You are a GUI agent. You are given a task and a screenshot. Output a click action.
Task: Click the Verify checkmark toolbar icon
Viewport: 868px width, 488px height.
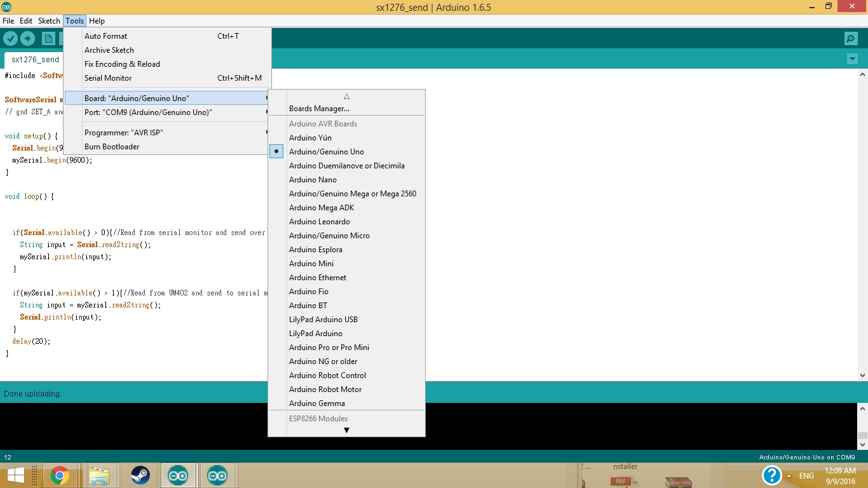point(10,38)
